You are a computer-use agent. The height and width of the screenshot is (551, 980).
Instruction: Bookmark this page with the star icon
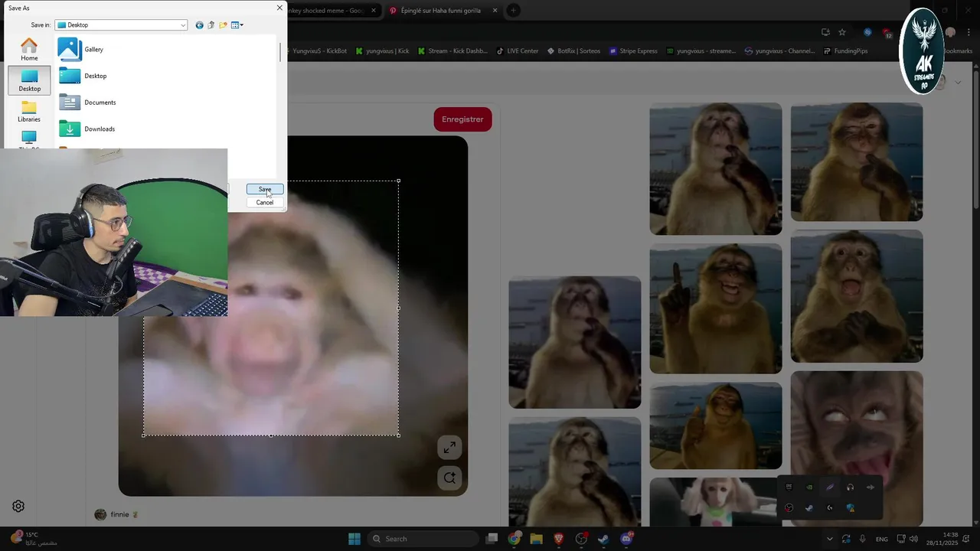click(x=842, y=32)
